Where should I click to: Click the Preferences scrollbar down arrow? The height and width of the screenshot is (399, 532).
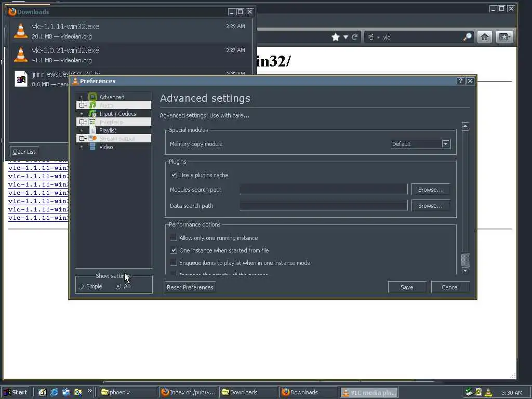(x=465, y=270)
